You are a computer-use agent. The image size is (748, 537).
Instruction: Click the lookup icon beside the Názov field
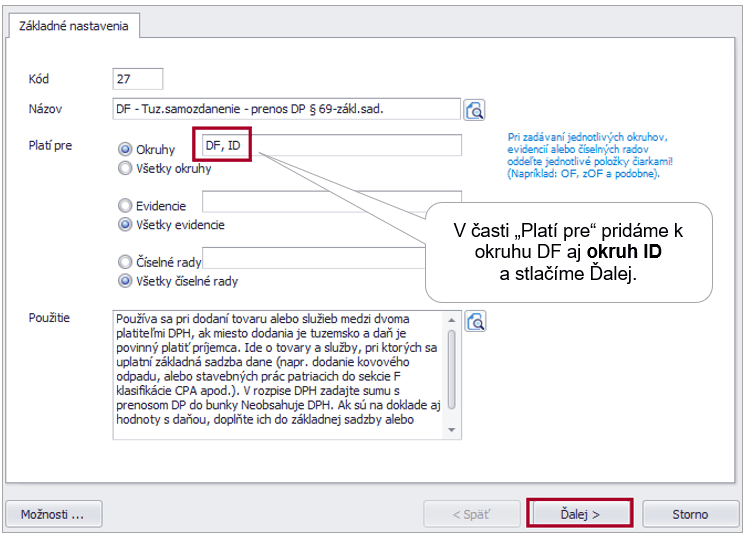coord(474,109)
